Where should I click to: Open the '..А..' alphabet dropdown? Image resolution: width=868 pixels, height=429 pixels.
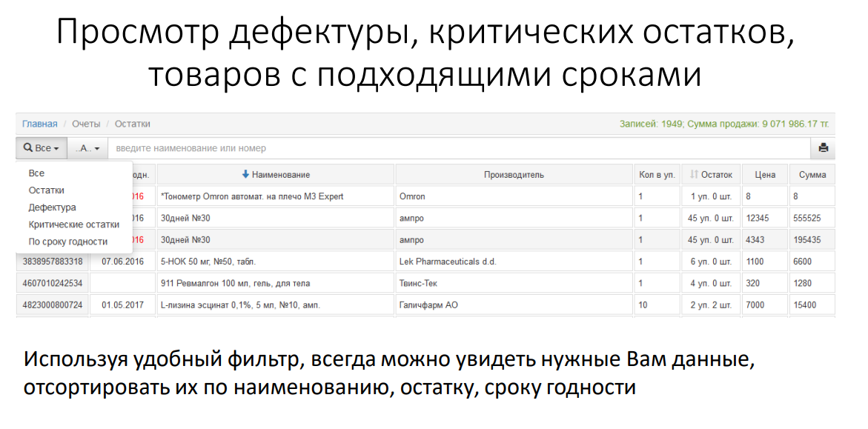(87, 148)
